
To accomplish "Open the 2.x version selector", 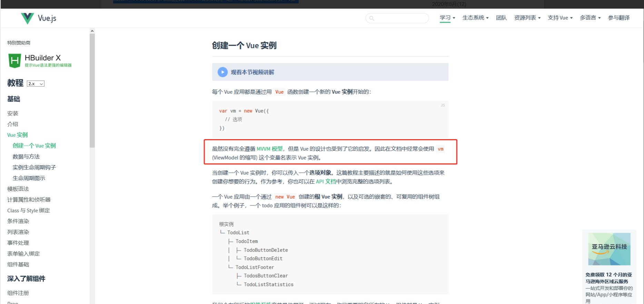I will (36, 84).
